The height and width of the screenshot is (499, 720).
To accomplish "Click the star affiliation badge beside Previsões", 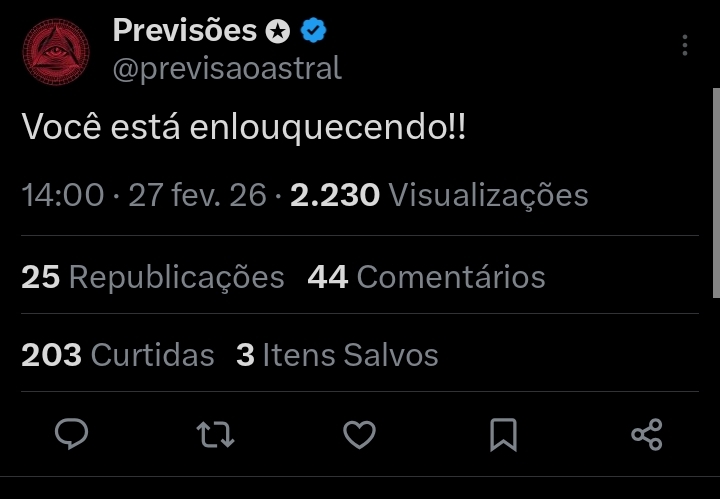I will click(x=278, y=32).
